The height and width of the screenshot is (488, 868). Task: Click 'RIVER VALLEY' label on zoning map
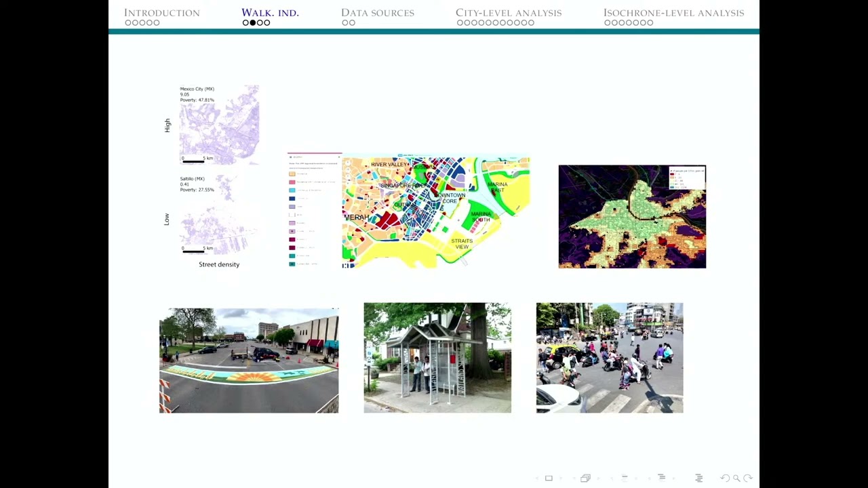pyautogui.click(x=389, y=165)
